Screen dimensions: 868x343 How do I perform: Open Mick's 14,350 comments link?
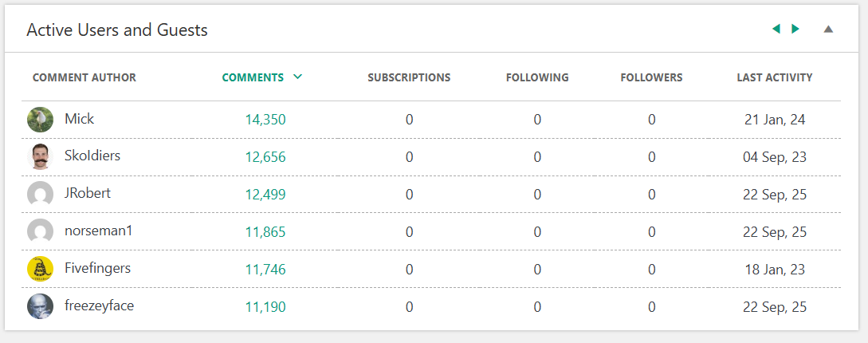point(265,120)
